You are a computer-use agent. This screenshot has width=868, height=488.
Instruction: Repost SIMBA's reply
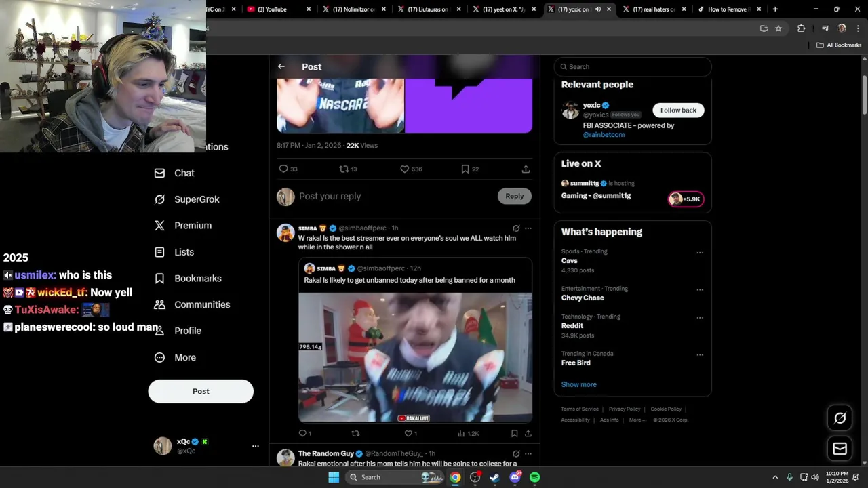(355, 433)
